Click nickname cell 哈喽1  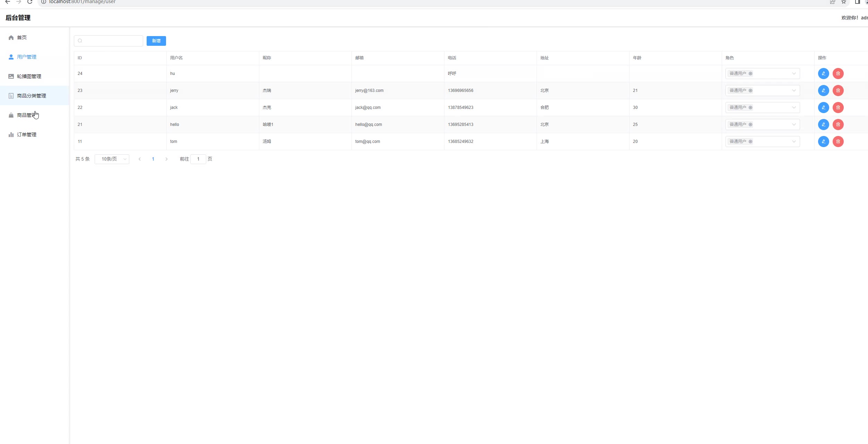268,125
